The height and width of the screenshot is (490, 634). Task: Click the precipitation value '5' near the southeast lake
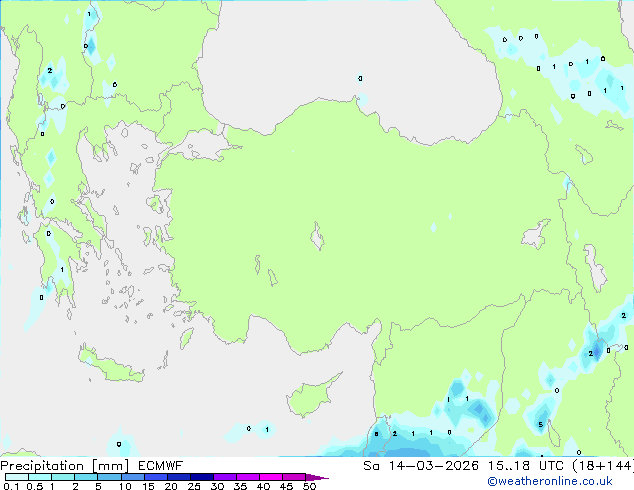[x=541, y=425]
